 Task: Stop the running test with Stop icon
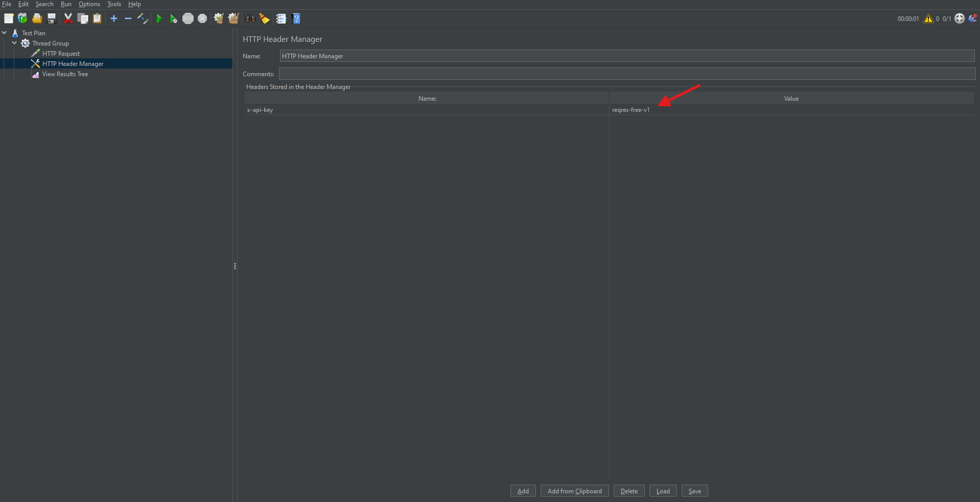[188, 18]
